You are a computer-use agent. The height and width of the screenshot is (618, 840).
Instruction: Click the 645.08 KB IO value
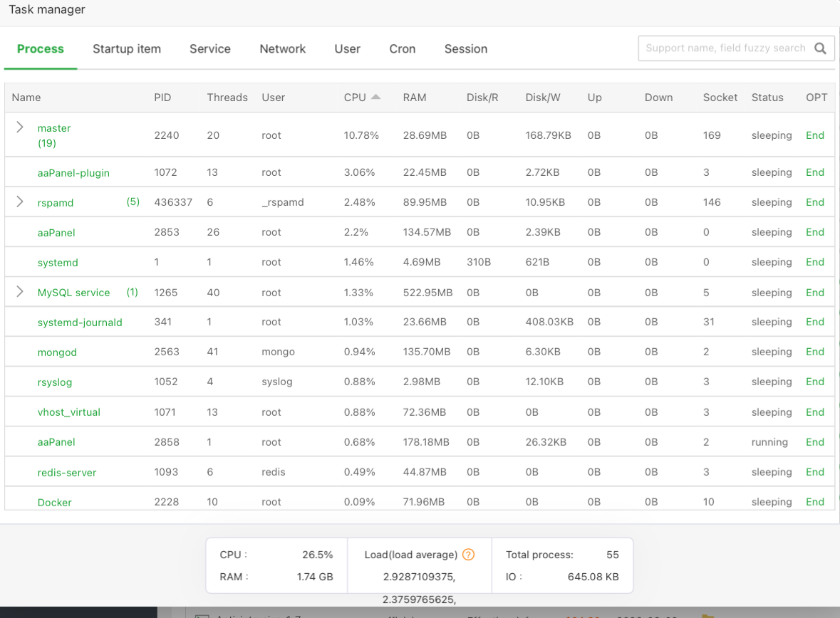593,577
